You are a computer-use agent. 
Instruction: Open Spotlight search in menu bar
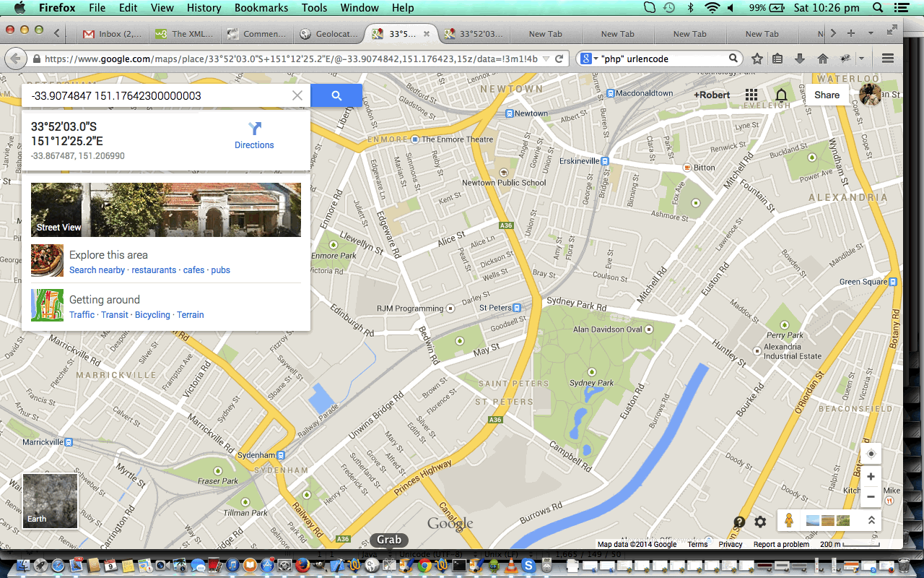[878, 8]
